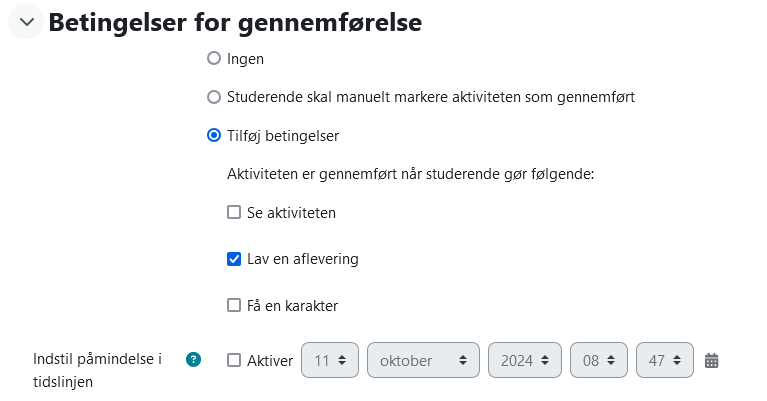Open help for Indstil påmindelse i tidslinjen
The width and height of the screenshot is (767, 401).
pyautogui.click(x=194, y=359)
